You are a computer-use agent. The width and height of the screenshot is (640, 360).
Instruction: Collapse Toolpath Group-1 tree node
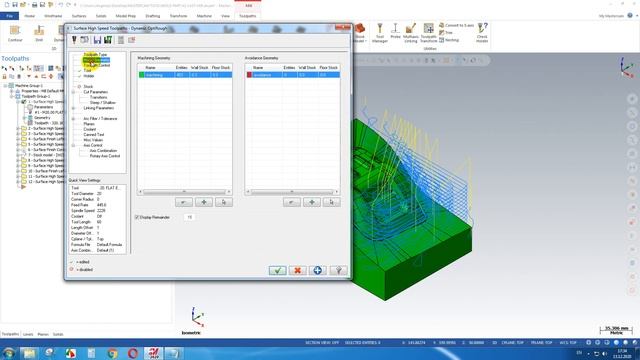11,96
